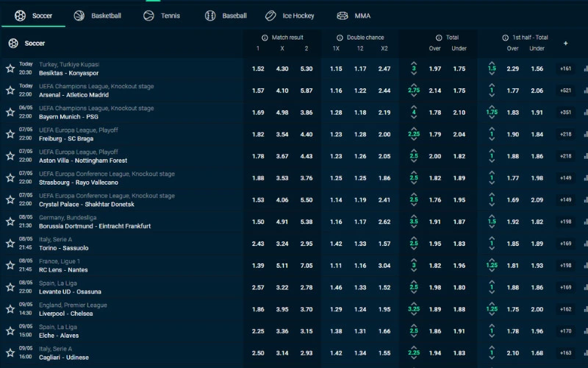Open Besiktas - Konyaspor match page
Screen dimensions: 588x368
tap(68, 73)
